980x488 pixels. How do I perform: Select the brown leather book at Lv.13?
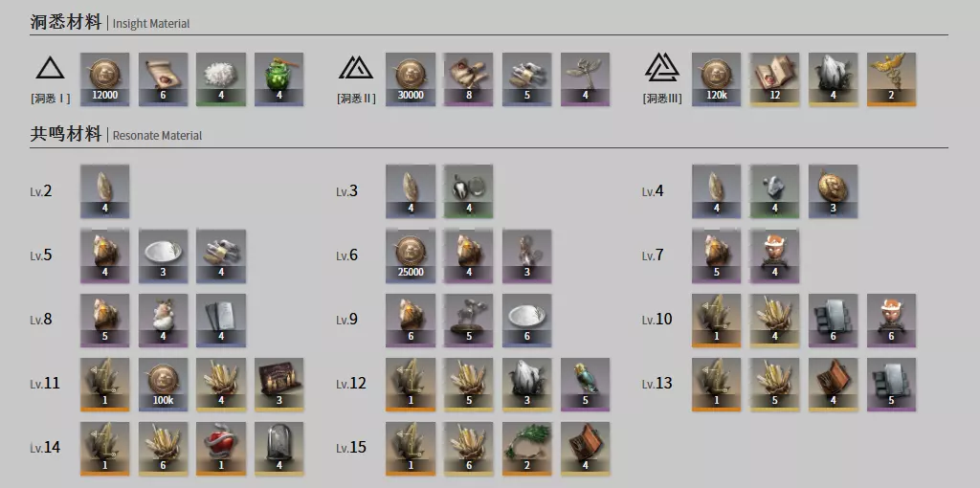[833, 384]
